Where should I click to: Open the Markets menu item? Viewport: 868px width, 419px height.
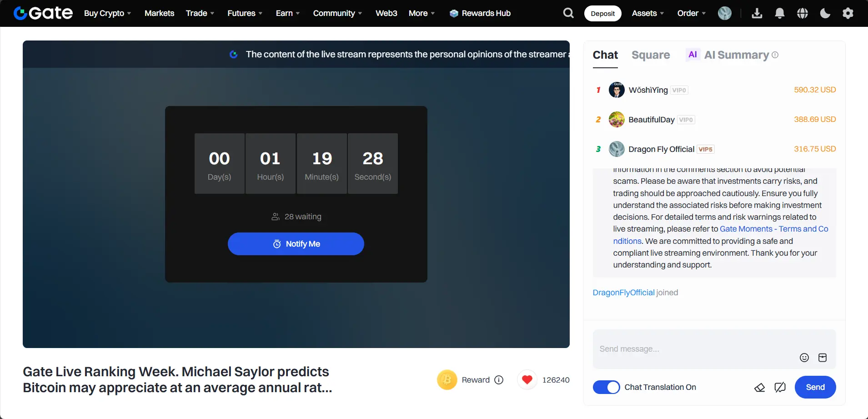point(159,13)
